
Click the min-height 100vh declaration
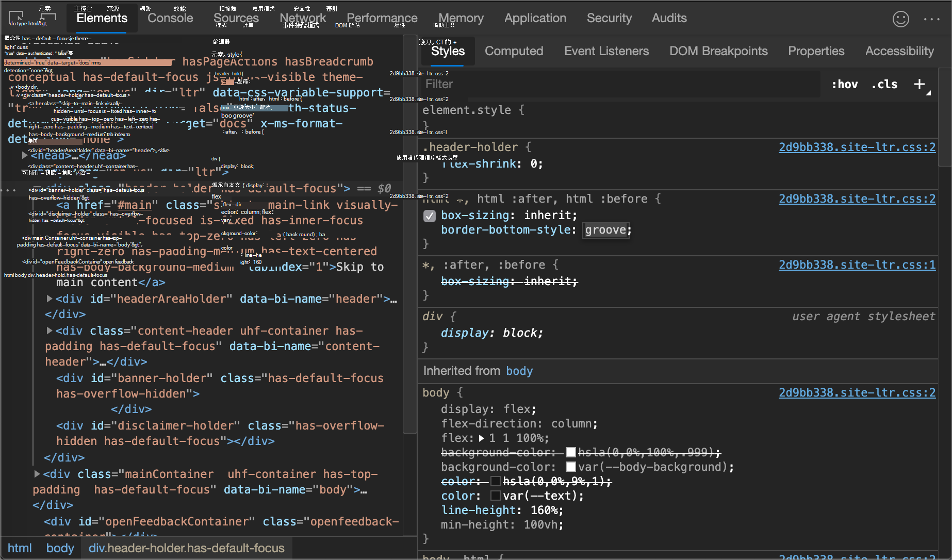click(x=502, y=524)
